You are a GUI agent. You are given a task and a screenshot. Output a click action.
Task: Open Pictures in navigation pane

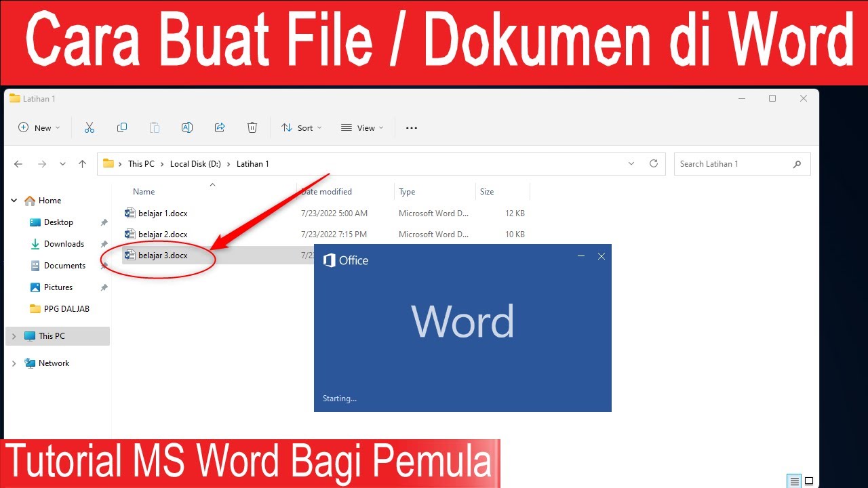tap(58, 287)
